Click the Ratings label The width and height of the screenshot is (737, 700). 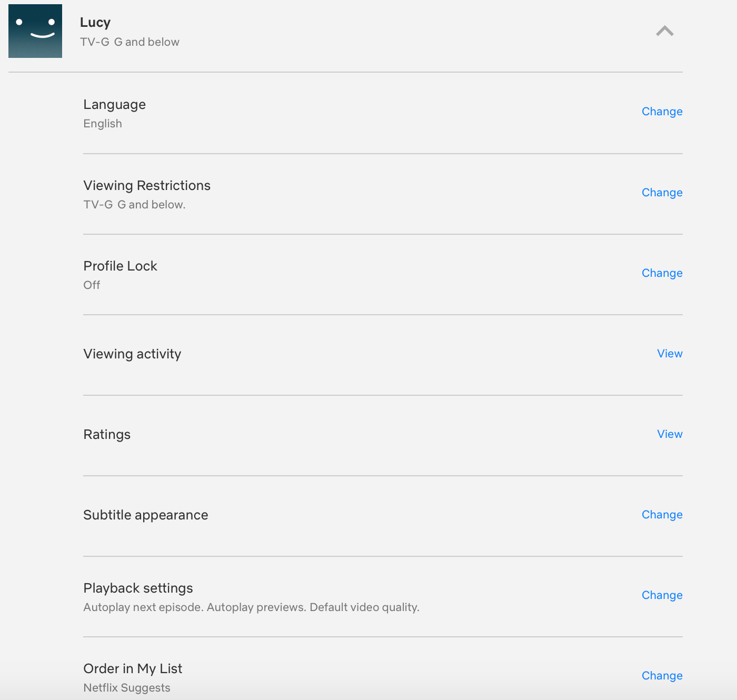coord(107,435)
